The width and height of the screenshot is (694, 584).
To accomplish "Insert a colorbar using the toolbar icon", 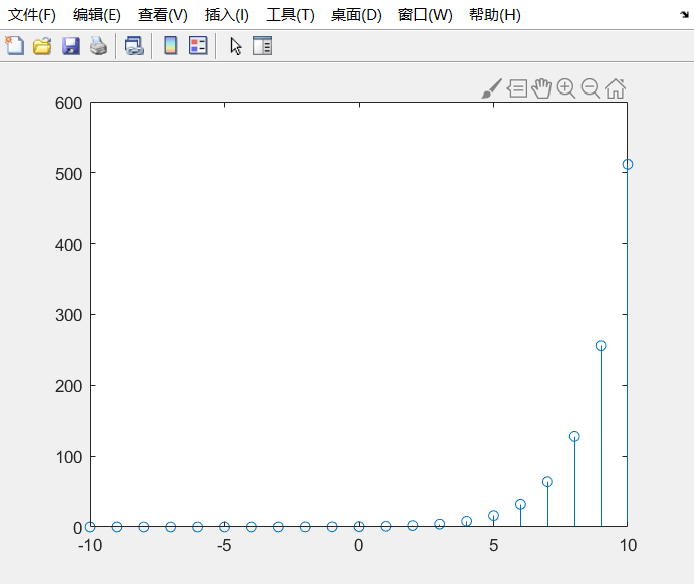I will pyautogui.click(x=171, y=46).
